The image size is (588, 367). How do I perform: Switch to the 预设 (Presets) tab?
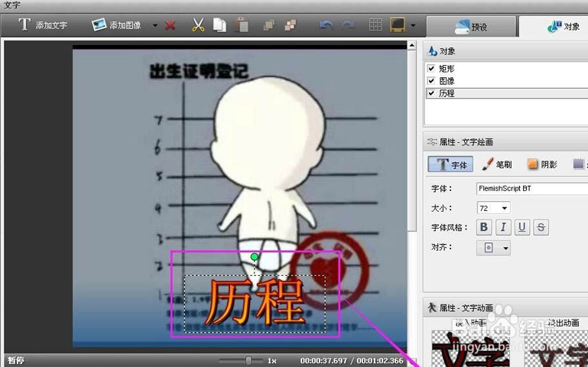[x=471, y=27]
